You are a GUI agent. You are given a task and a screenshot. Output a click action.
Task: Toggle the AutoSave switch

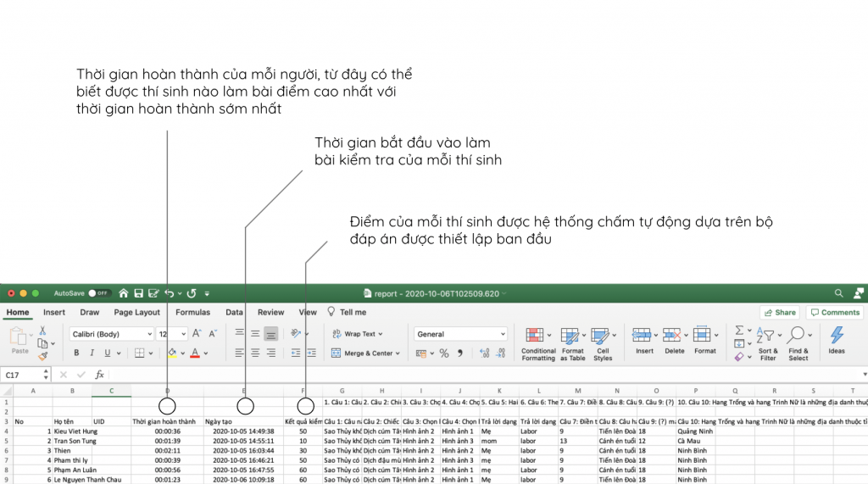(x=98, y=293)
